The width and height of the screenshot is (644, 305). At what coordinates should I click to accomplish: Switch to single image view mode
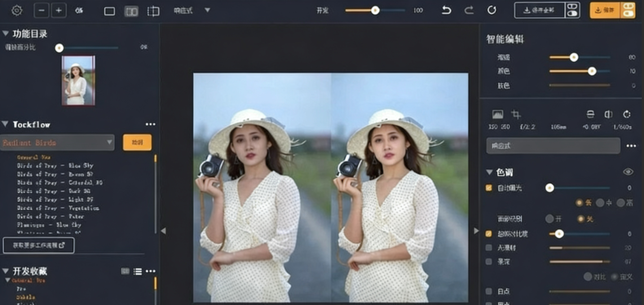(109, 11)
